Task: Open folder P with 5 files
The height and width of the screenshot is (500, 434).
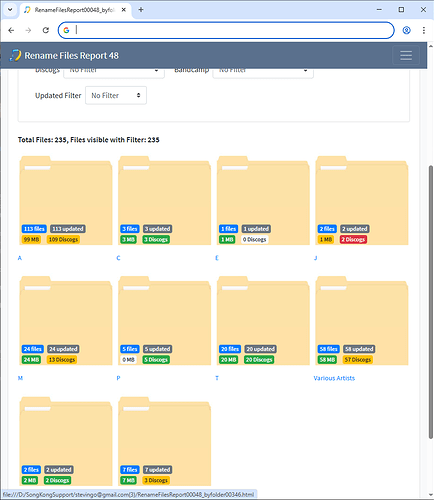Action: point(164,320)
